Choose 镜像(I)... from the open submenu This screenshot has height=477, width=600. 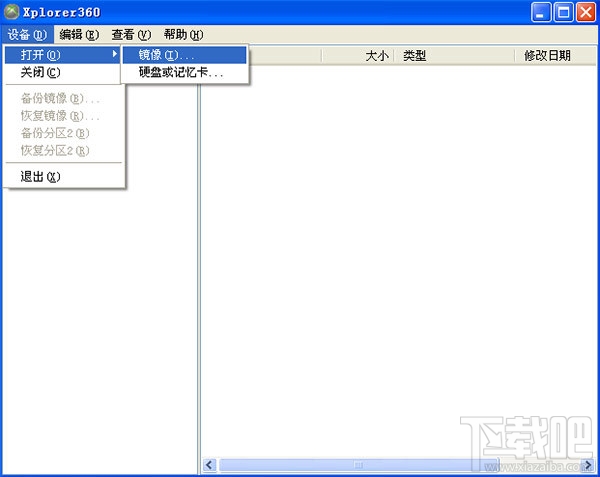coord(184,55)
